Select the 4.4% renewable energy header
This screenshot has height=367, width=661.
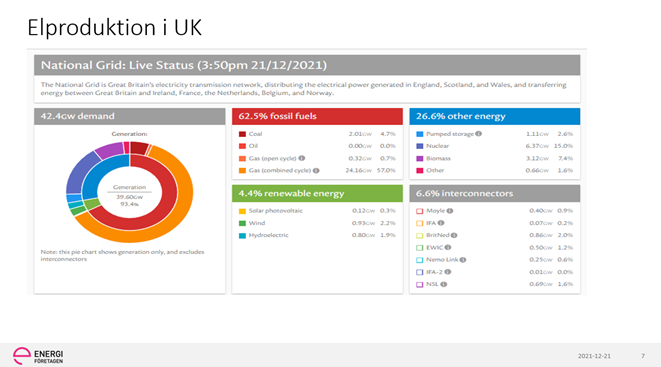coord(317,193)
